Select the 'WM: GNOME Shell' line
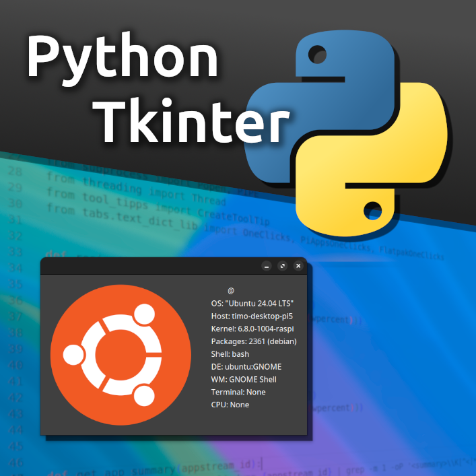Image resolution: width=476 pixels, height=476 pixels. pos(244,380)
